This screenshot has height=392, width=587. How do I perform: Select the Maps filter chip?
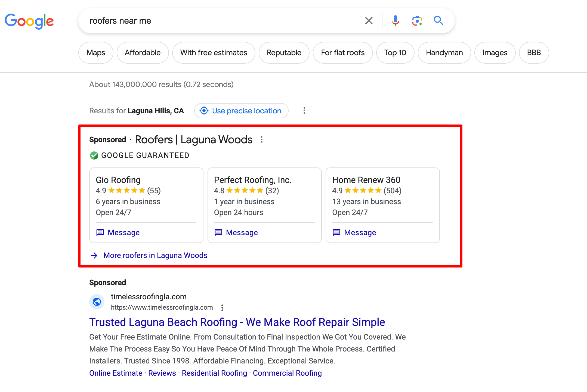click(x=96, y=52)
